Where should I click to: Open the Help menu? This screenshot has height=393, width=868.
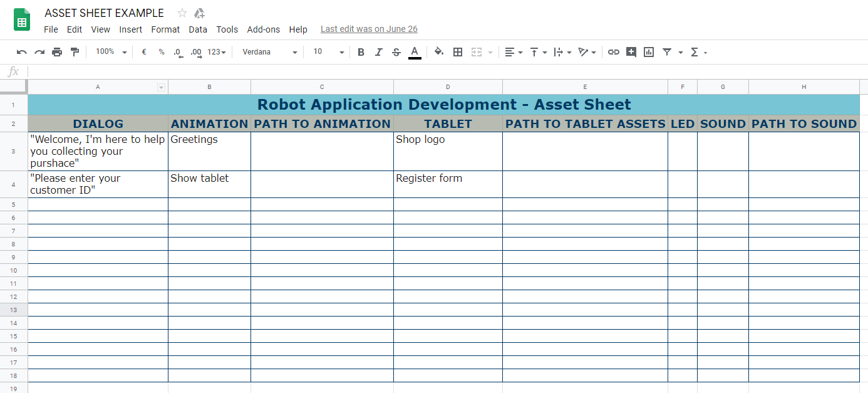tap(298, 29)
